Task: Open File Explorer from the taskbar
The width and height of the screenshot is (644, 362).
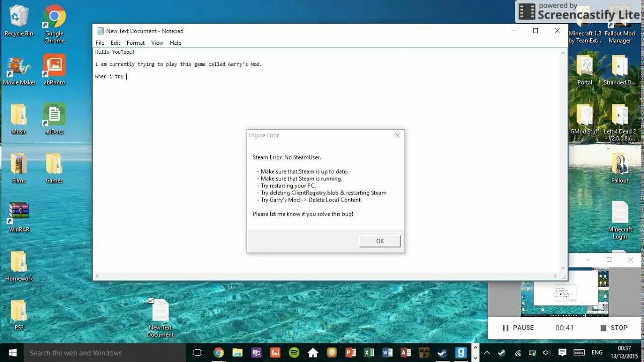Action: click(x=237, y=353)
